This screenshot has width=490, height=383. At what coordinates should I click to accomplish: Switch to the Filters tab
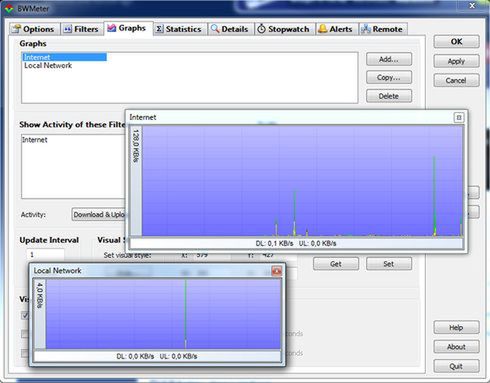pyautogui.click(x=81, y=29)
